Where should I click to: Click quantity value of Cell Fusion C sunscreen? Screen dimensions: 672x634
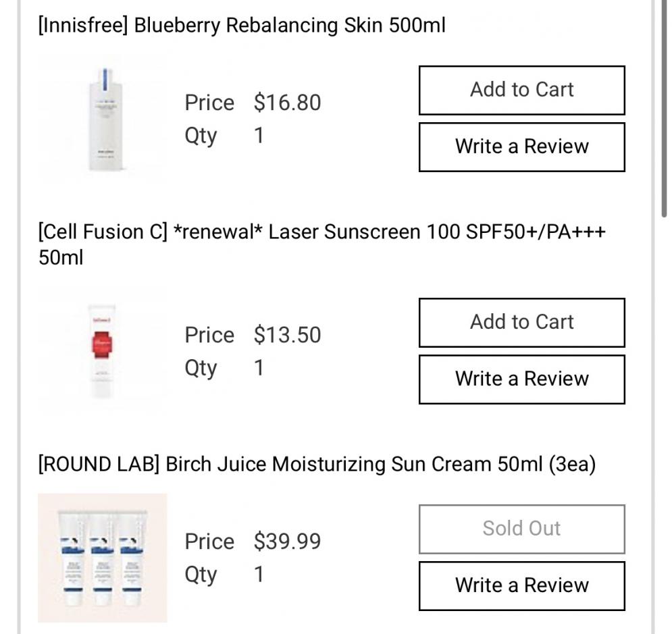(x=259, y=367)
